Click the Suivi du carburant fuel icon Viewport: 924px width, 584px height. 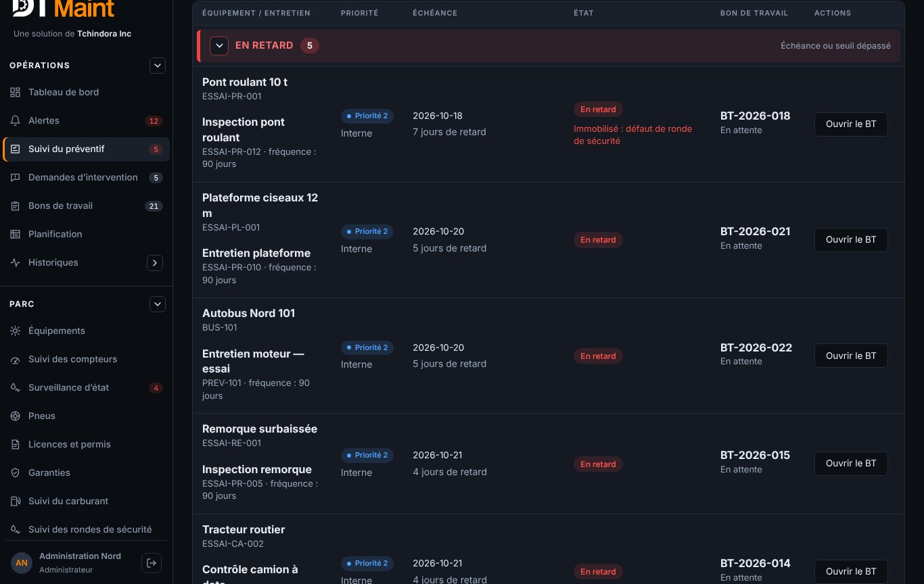click(16, 501)
